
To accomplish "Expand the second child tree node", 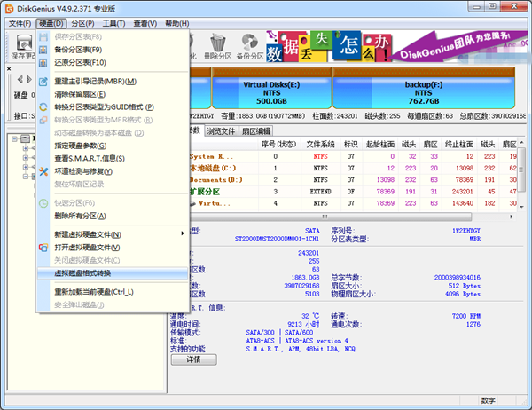I will click(x=26, y=158).
